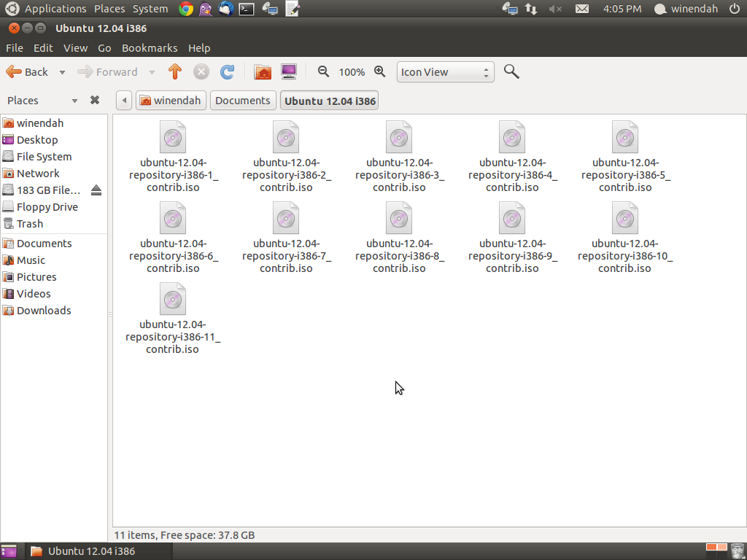This screenshot has width=747, height=560.
Task: Open the Places menu in the top panel
Action: [109, 9]
